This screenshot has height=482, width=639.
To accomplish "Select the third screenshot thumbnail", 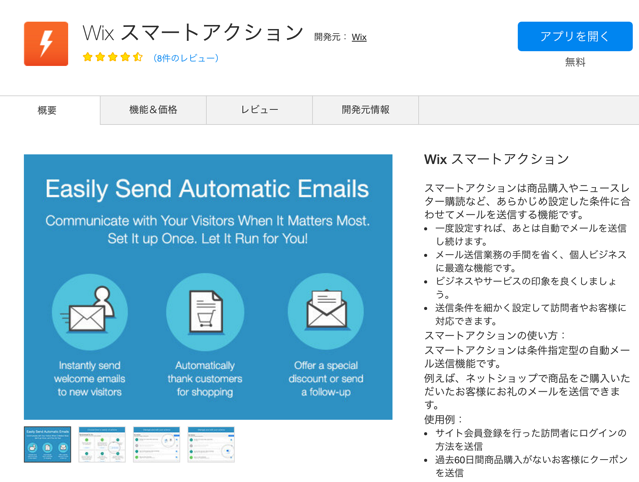I will (x=156, y=445).
